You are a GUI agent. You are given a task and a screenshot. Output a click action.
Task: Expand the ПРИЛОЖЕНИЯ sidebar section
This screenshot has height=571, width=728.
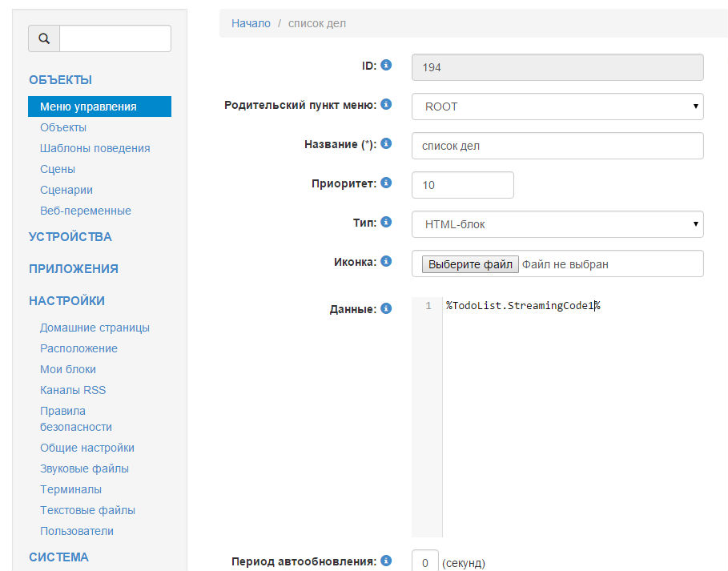coord(74,269)
